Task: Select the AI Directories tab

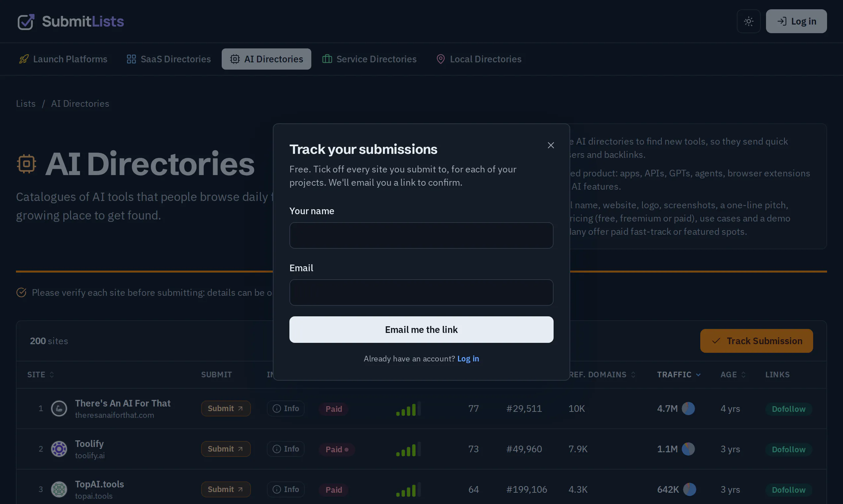Action: click(x=266, y=59)
